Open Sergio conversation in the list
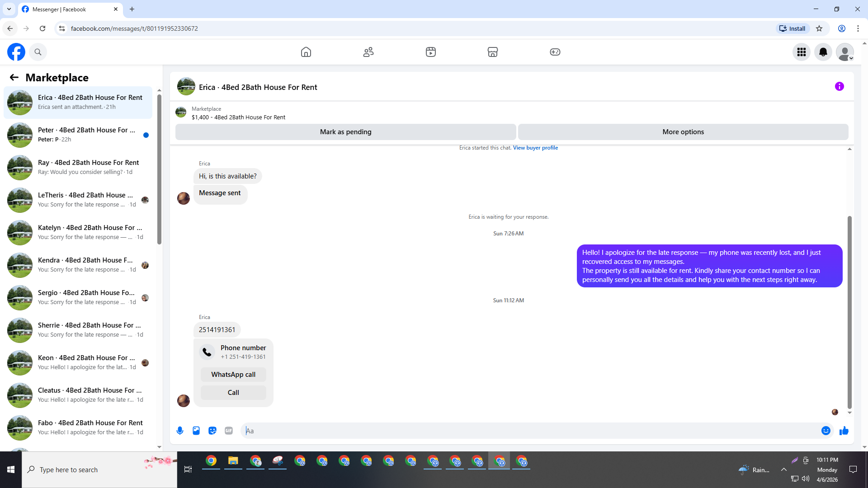The width and height of the screenshot is (868, 488). (78, 297)
